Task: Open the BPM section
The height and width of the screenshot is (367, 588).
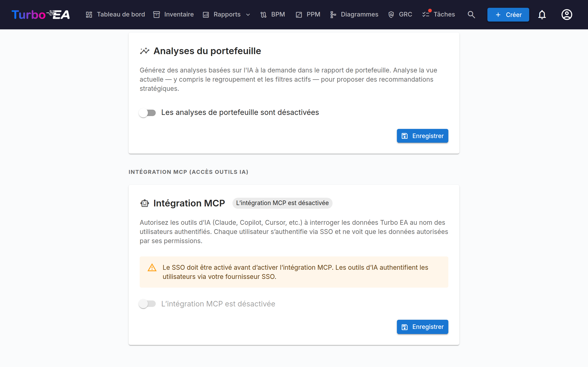Action: [x=273, y=14]
